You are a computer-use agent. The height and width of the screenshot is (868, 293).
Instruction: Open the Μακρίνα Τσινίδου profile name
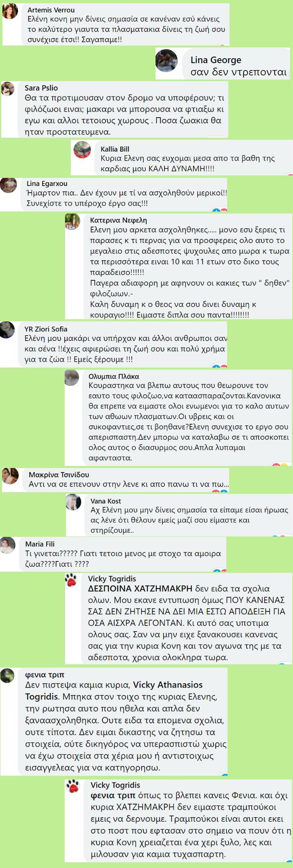tap(59, 475)
